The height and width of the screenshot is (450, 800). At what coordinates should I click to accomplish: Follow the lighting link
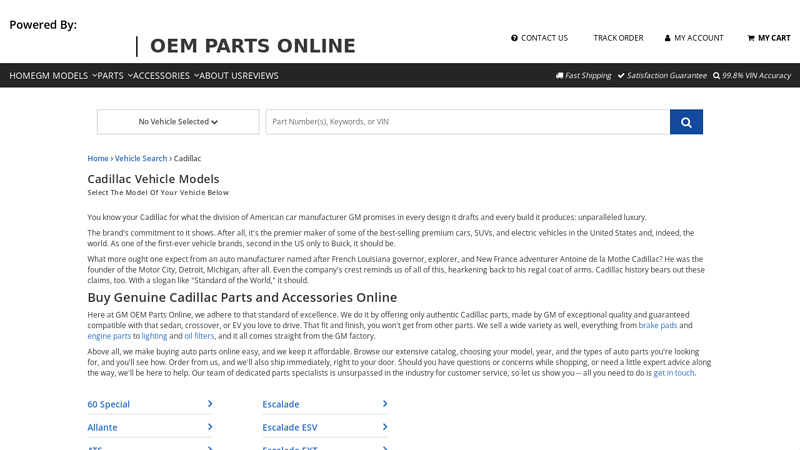coord(155,336)
